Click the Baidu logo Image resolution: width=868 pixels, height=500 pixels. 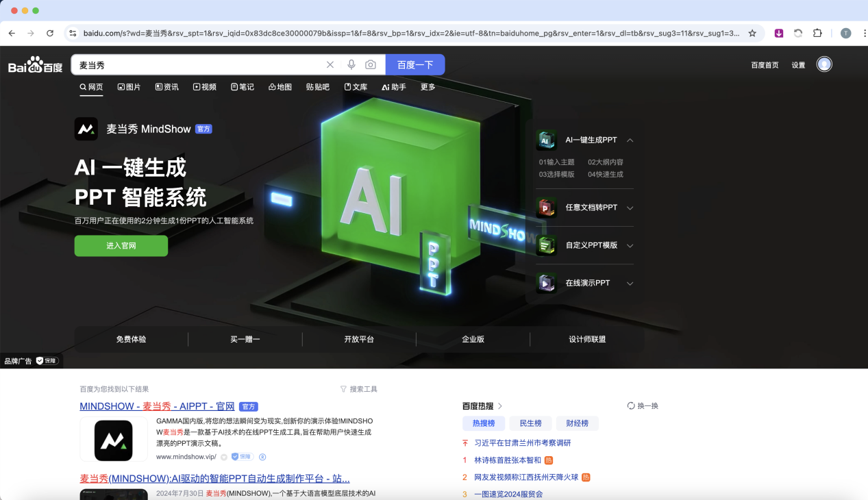[x=35, y=65]
